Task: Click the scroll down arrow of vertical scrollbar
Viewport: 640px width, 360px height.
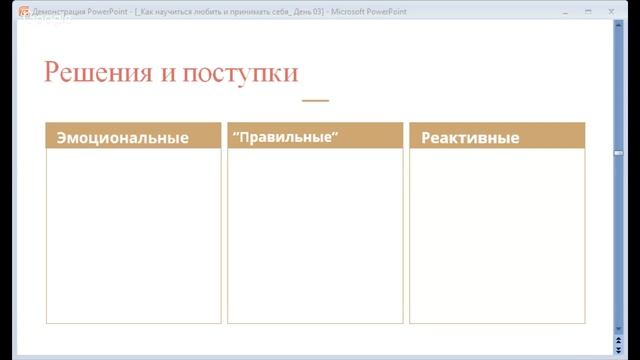Action: (x=619, y=329)
